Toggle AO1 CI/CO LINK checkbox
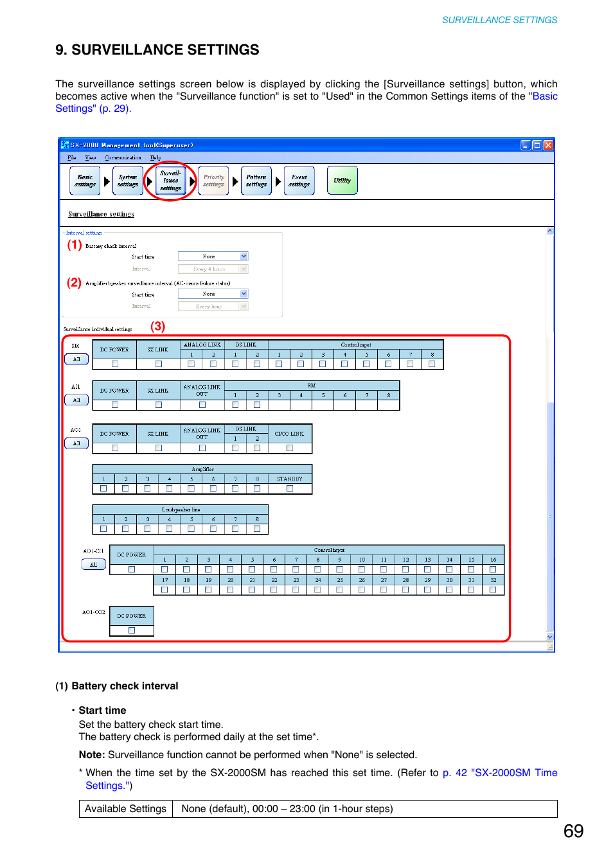The width and height of the screenshot is (613, 868). coord(290,448)
